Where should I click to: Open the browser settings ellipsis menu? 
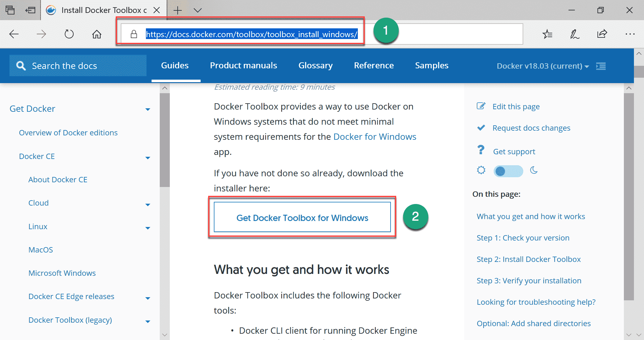[x=630, y=34]
